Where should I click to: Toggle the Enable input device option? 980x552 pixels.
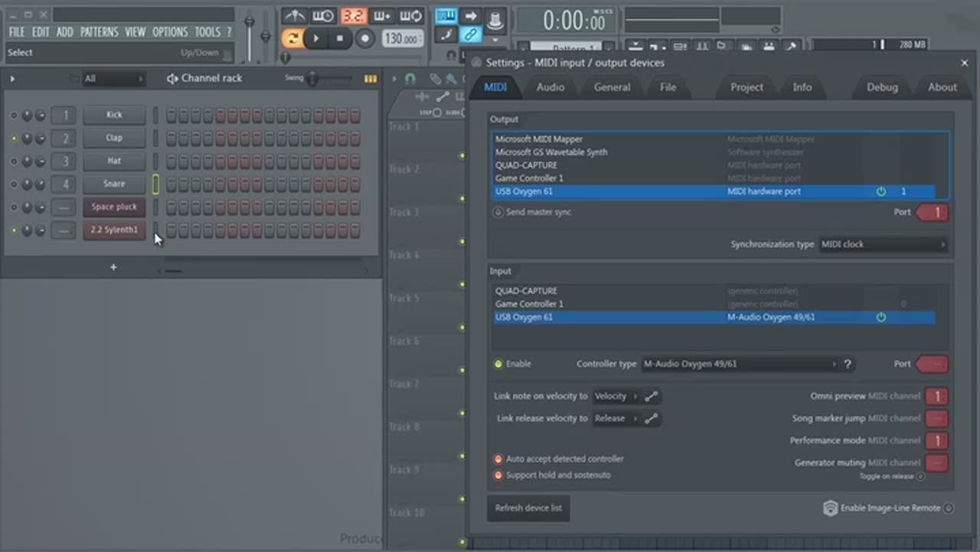(x=498, y=364)
